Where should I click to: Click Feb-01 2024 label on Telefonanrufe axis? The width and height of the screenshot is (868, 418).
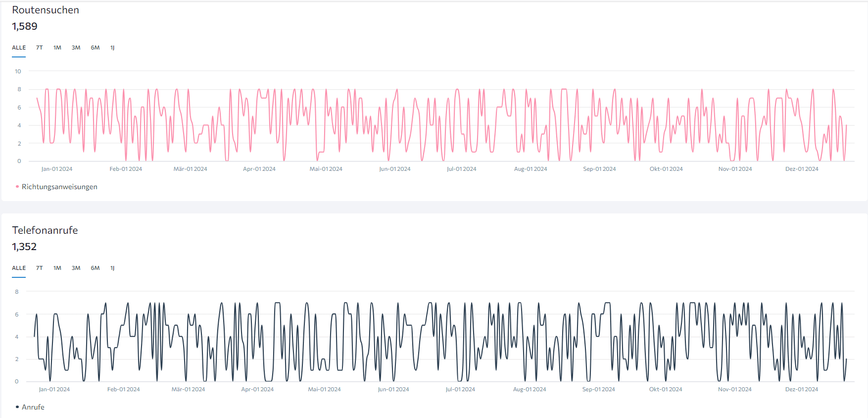(124, 389)
